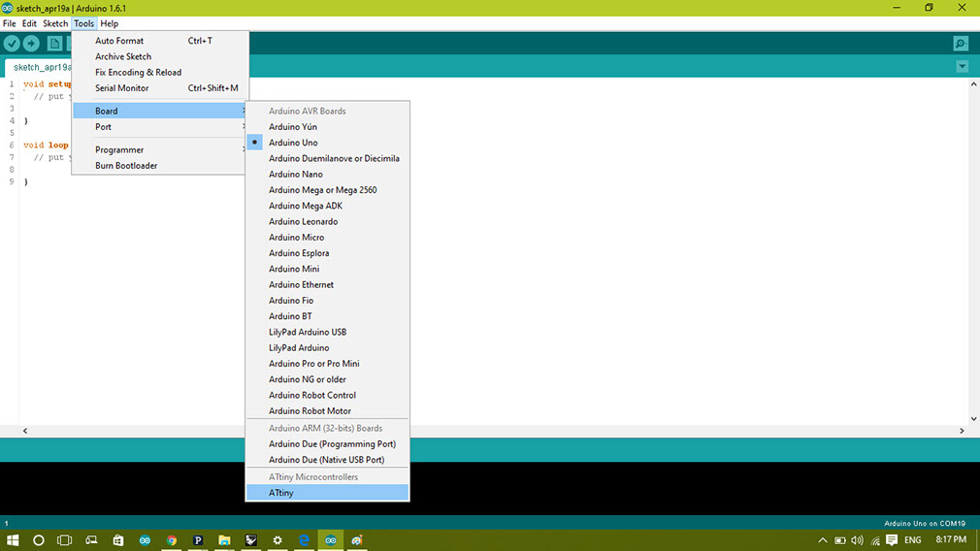Select Arduino Mega or Mega 2560
Screen dimensions: 980x551
[x=328, y=190]
